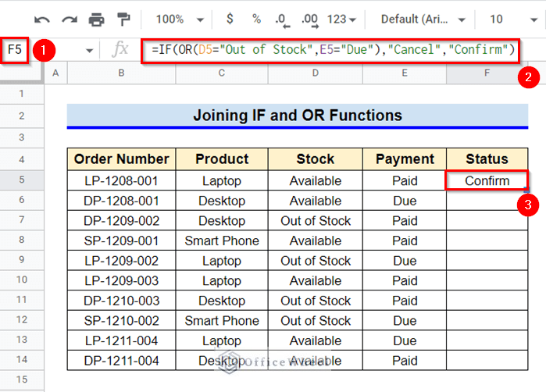Click the Undo arrow icon
The height and width of the screenshot is (392, 546).
41,20
